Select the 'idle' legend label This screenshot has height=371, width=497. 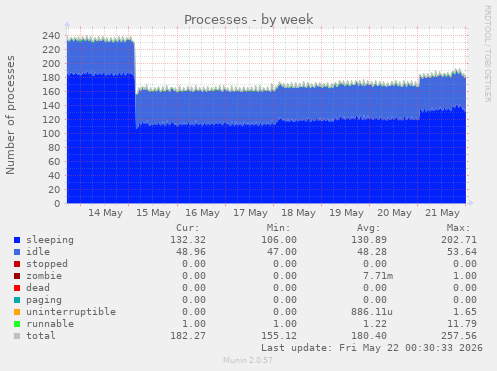coord(38,252)
